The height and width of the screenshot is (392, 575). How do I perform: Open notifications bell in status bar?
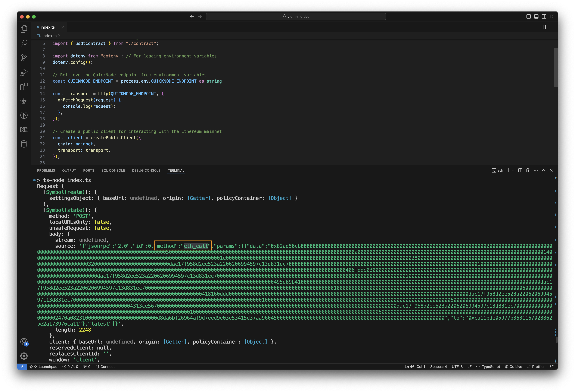[x=552, y=367]
